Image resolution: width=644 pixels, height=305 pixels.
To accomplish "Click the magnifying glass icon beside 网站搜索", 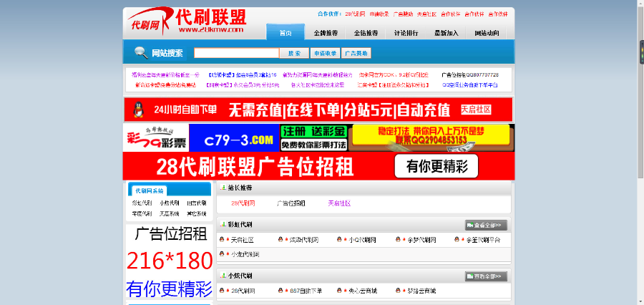I will tap(141, 52).
